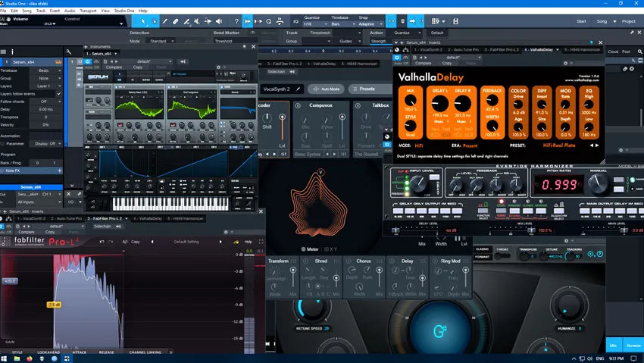Adjust the Eventide Mix Level slider
This screenshot has width=644, height=363.
tap(531, 230)
